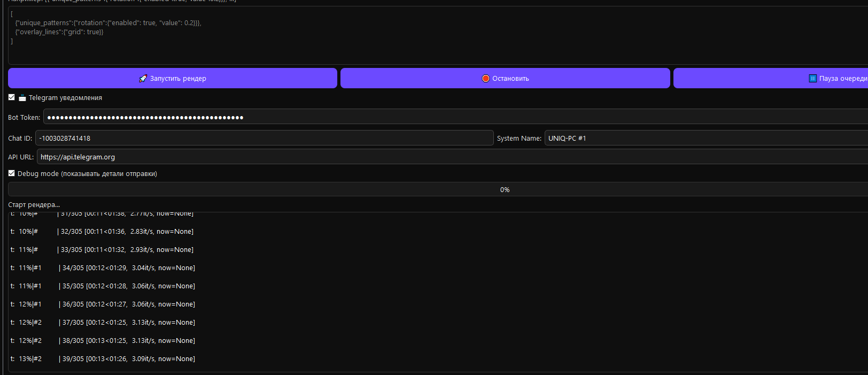Disable the Telegram уведомления checkbox
Image resolution: width=868 pixels, height=375 pixels.
(x=12, y=97)
